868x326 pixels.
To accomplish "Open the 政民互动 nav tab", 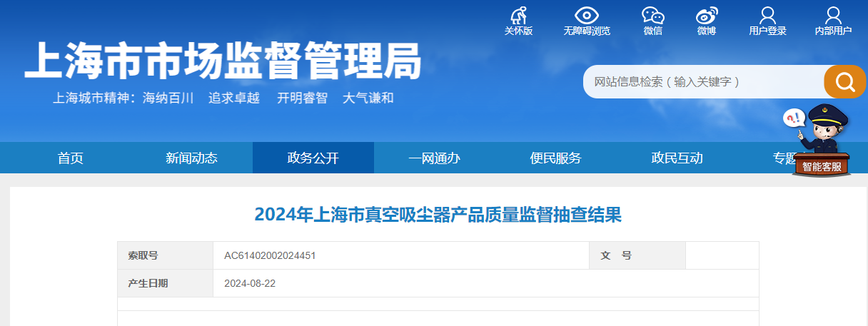I will coord(677,158).
